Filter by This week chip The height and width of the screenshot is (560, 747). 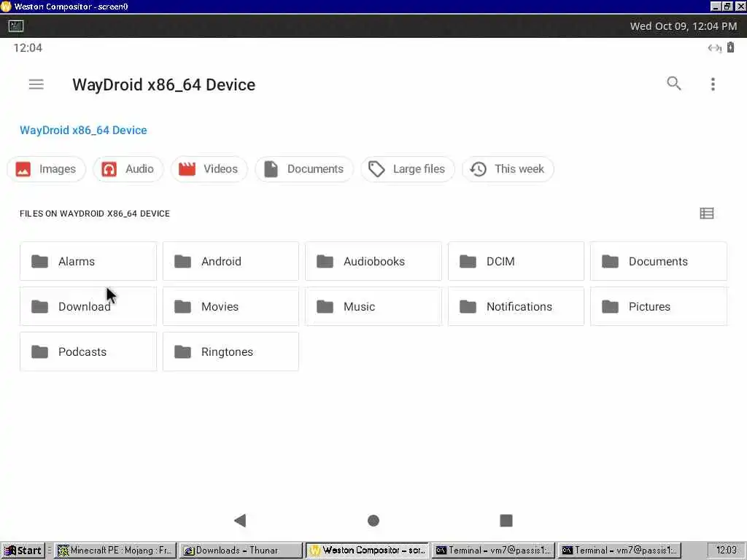pyautogui.click(x=508, y=169)
